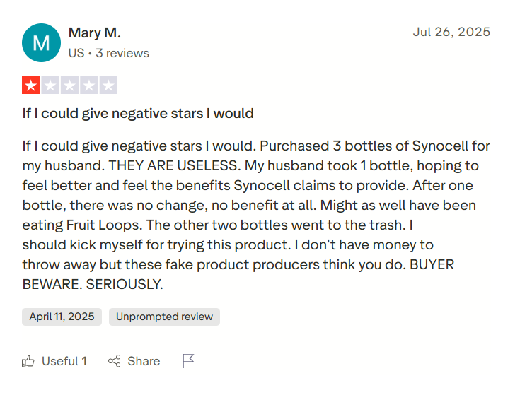Click the red first star rating
The image size is (532, 395).
tap(31, 86)
